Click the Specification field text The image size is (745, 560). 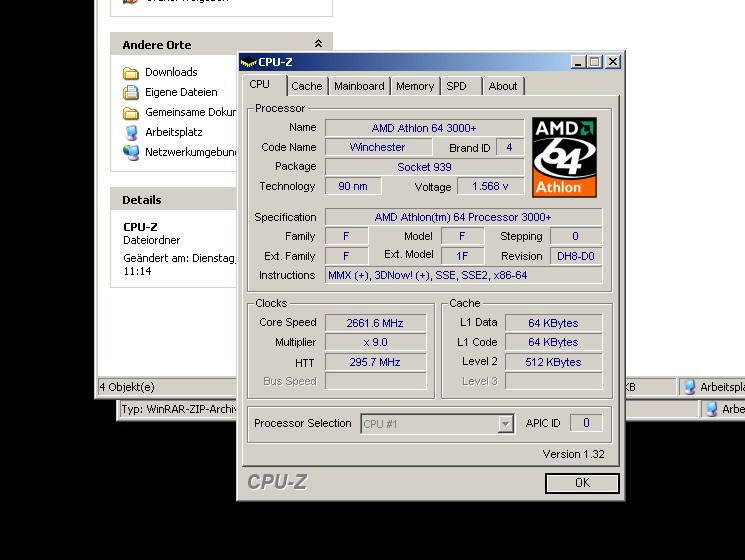[463, 217]
